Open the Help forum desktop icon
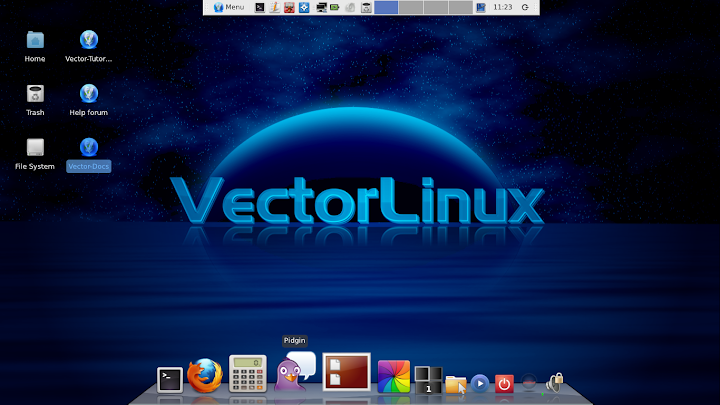The height and width of the screenshot is (405, 720). pyautogui.click(x=89, y=100)
